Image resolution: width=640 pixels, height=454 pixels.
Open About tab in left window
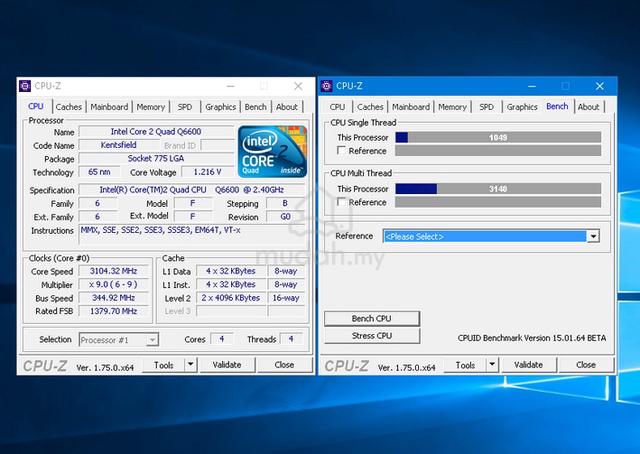point(287,107)
